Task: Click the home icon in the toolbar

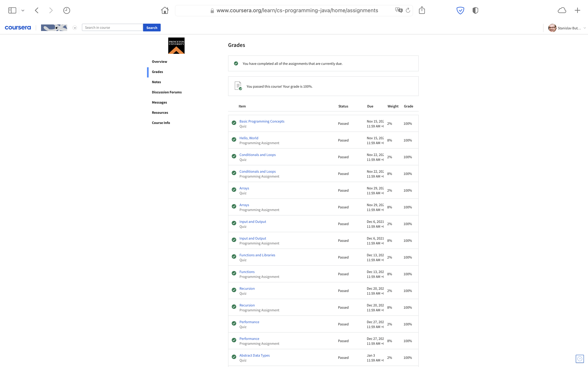Action: coord(165,10)
